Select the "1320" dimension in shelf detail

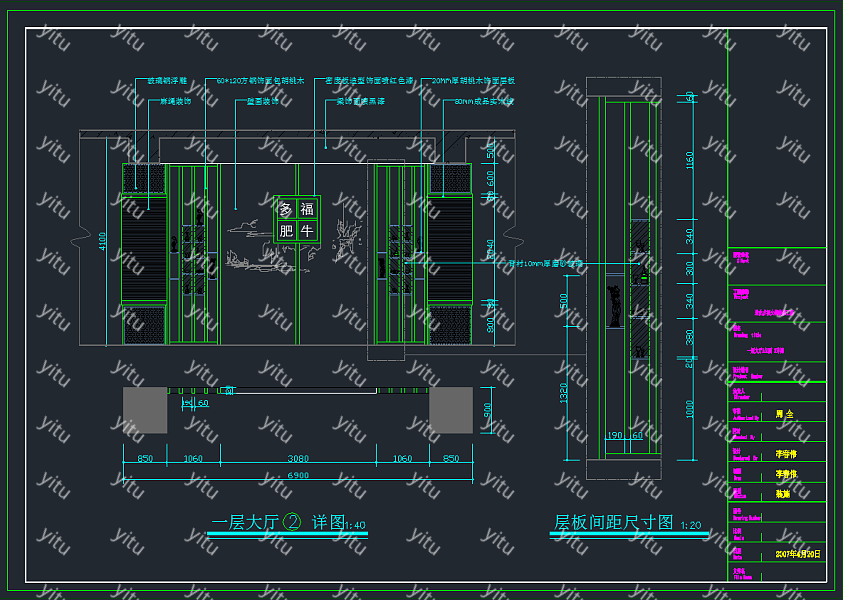pos(564,393)
